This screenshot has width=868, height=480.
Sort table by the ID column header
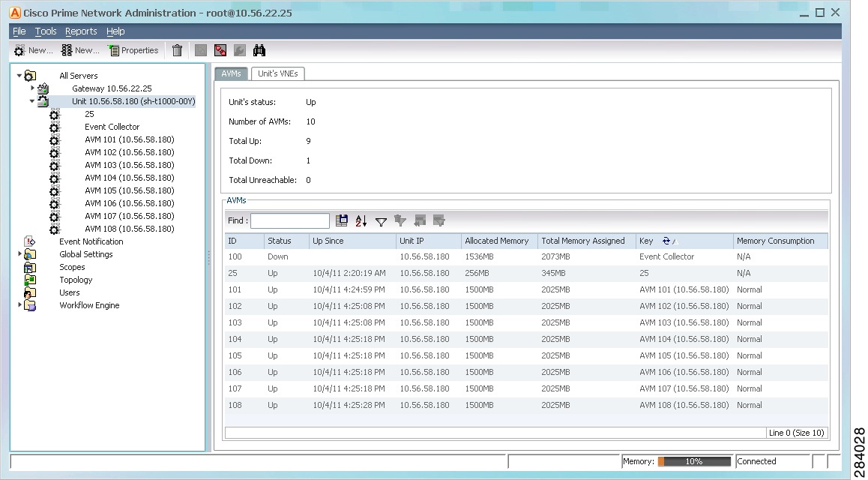click(x=244, y=241)
